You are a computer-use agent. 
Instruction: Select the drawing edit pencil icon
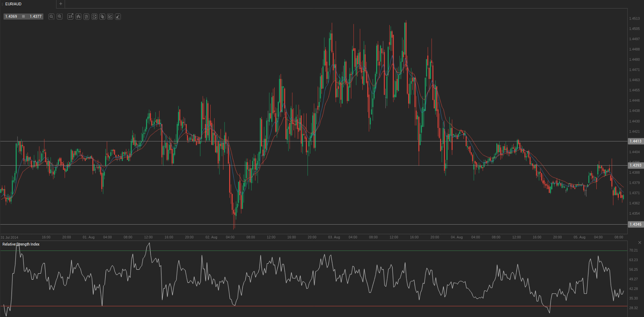click(x=110, y=17)
